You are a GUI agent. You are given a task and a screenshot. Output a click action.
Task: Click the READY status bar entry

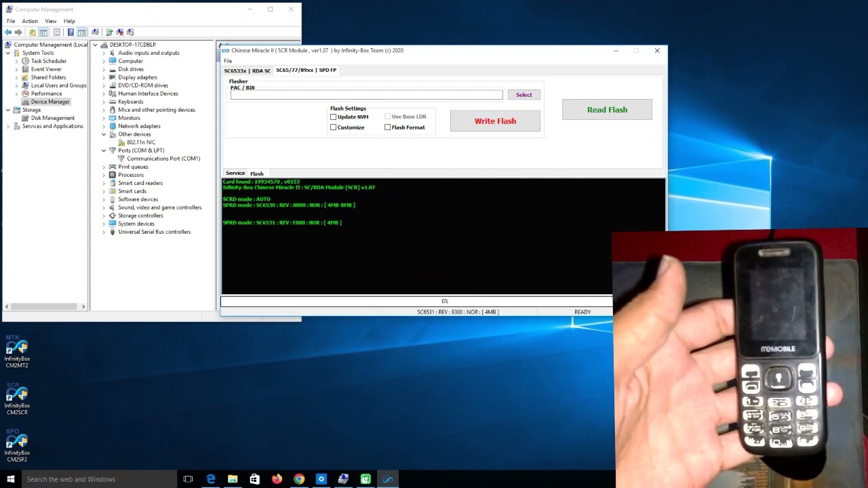pyautogui.click(x=583, y=312)
